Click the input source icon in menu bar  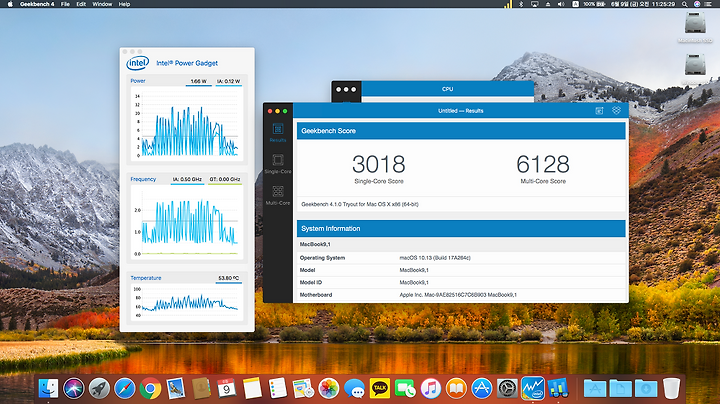575,4
